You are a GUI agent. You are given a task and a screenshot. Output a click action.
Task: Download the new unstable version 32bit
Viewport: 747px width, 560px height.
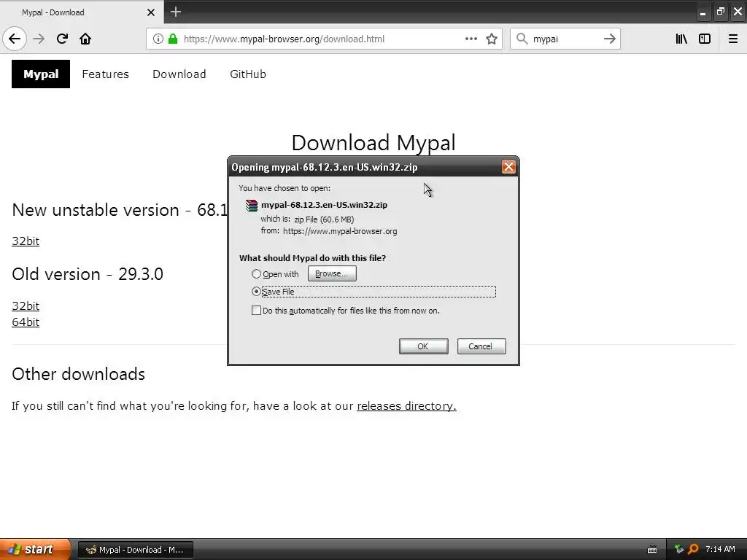[x=26, y=241]
